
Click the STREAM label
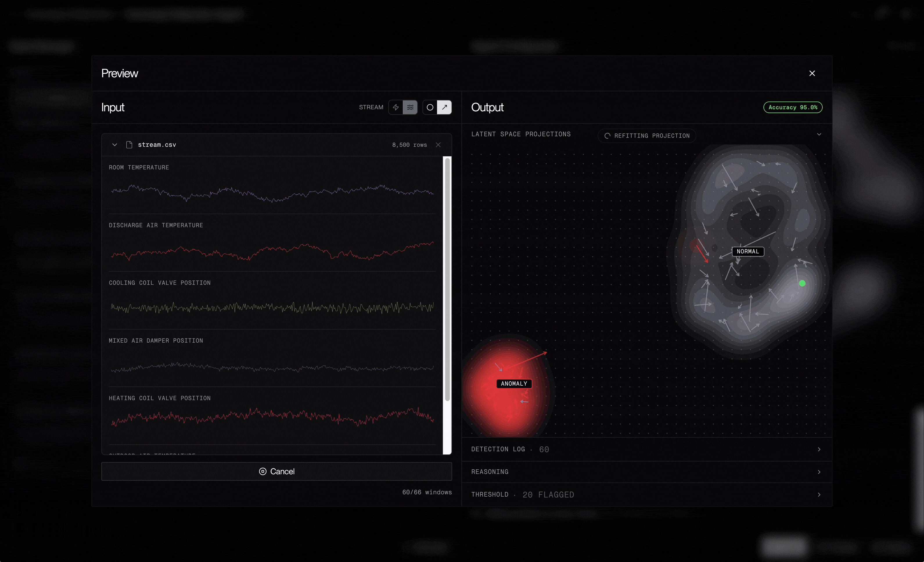click(371, 107)
